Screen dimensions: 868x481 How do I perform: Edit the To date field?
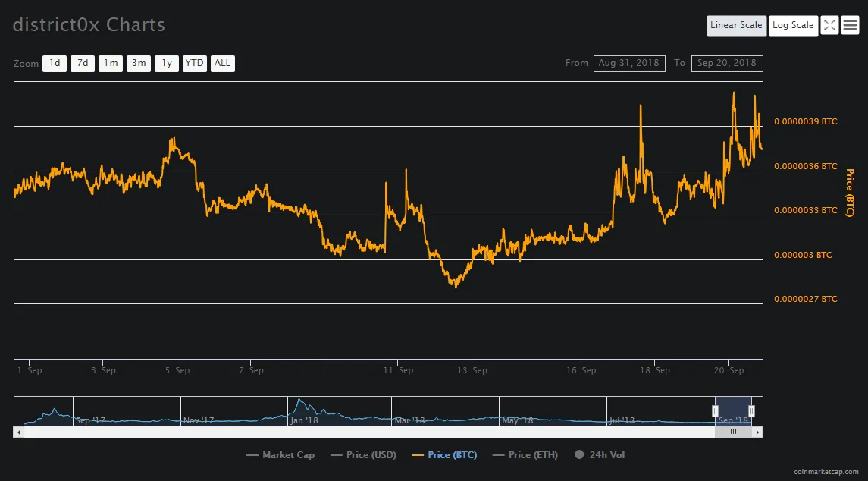(x=727, y=63)
